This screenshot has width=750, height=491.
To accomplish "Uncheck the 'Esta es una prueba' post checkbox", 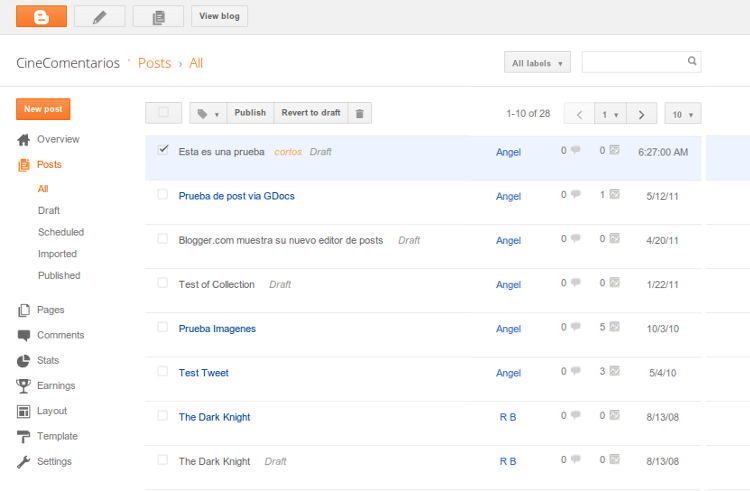I will [163, 150].
